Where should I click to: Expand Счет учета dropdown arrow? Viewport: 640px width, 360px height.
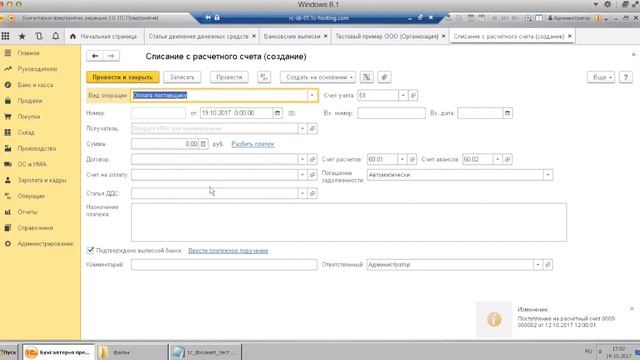tap(403, 96)
